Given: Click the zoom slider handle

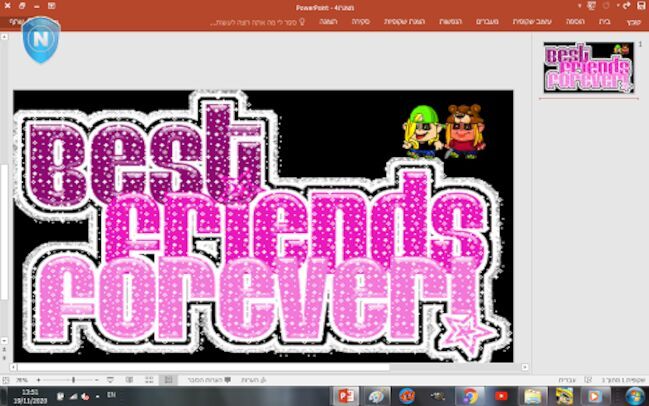Looking at the screenshot, I should tap(73, 380).
